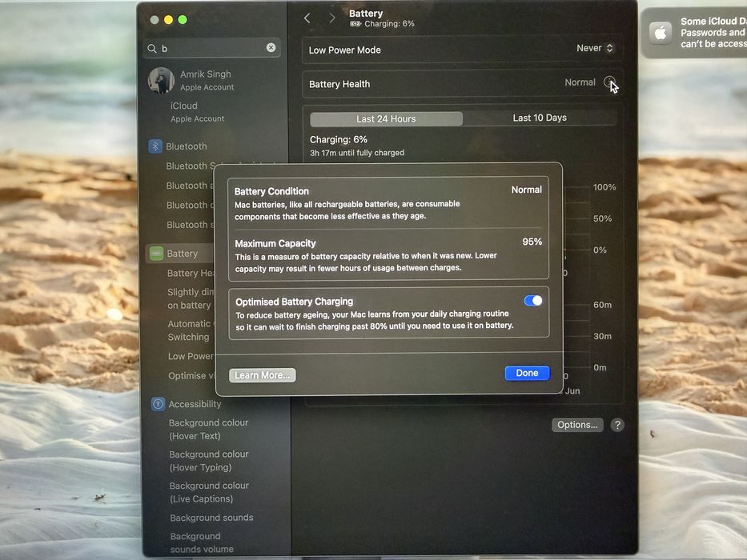This screenshot has height=560, width=747.
Task: Click the Accessibility sidebar icon
Action: pos(159,404)
